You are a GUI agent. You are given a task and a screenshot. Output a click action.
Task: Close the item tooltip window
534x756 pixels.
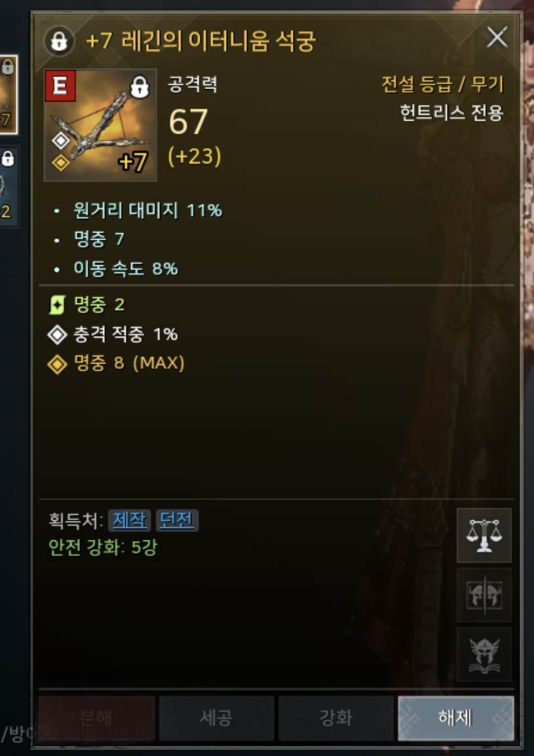[497, 37]
